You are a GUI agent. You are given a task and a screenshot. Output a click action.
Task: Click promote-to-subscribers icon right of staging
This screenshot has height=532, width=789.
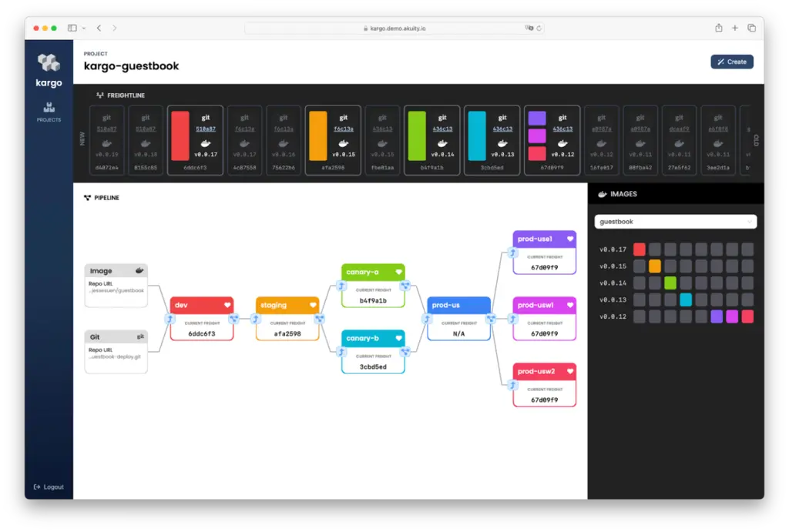tap(320, 319)
